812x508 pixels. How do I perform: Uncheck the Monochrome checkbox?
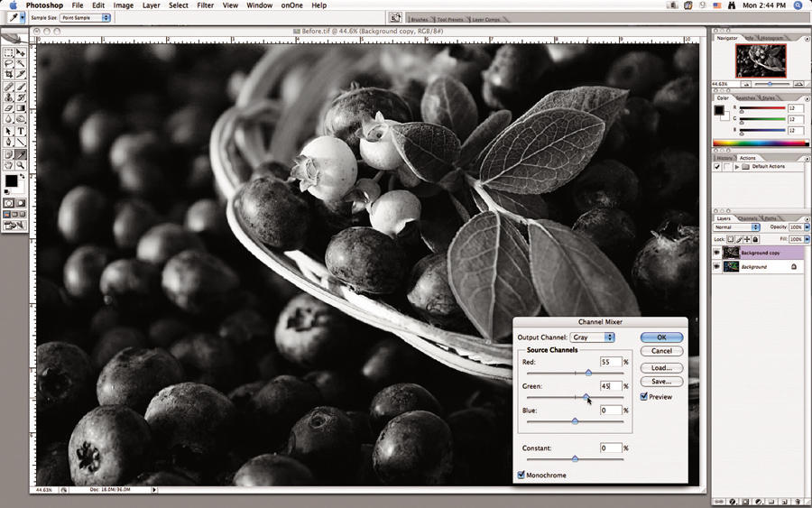click(521, 475)
